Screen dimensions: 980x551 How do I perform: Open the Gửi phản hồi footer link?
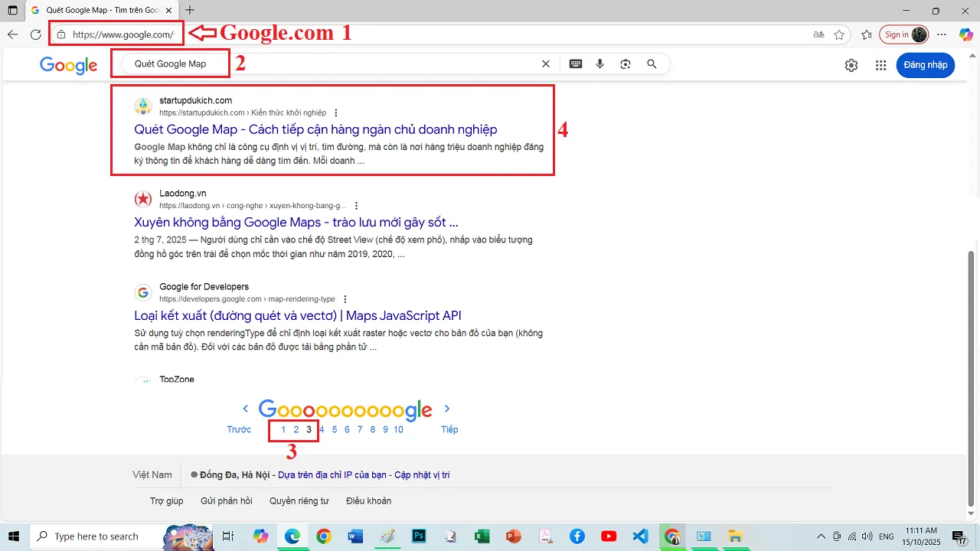pos(226,501)
